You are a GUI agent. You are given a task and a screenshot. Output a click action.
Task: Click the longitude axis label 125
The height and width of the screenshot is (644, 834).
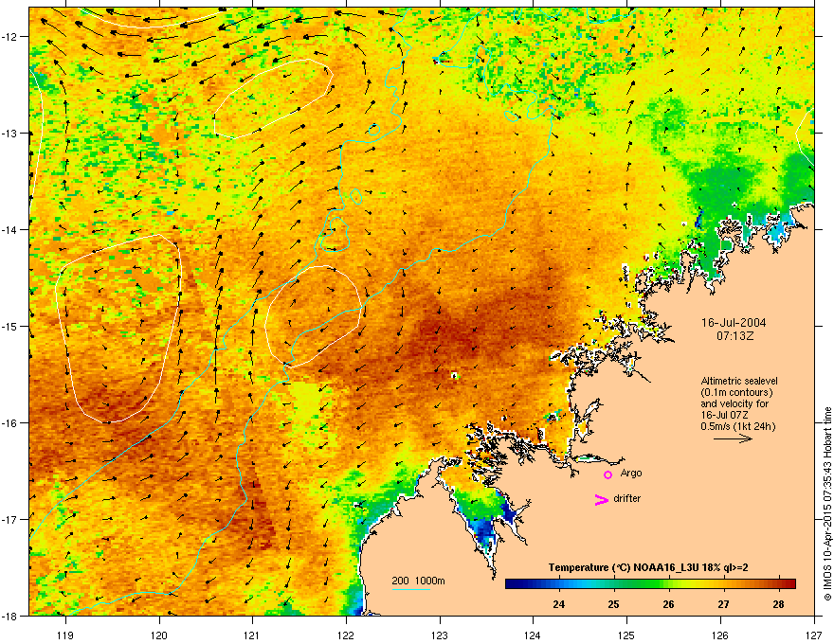(626, 635)
